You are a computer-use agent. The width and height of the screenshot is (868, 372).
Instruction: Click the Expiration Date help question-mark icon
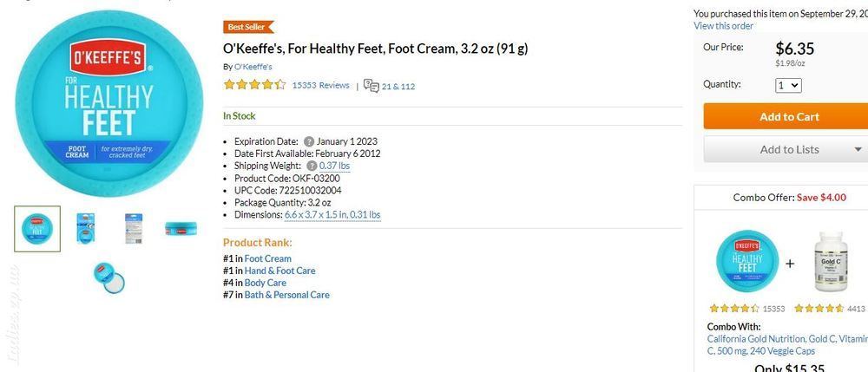click(309, 141)
